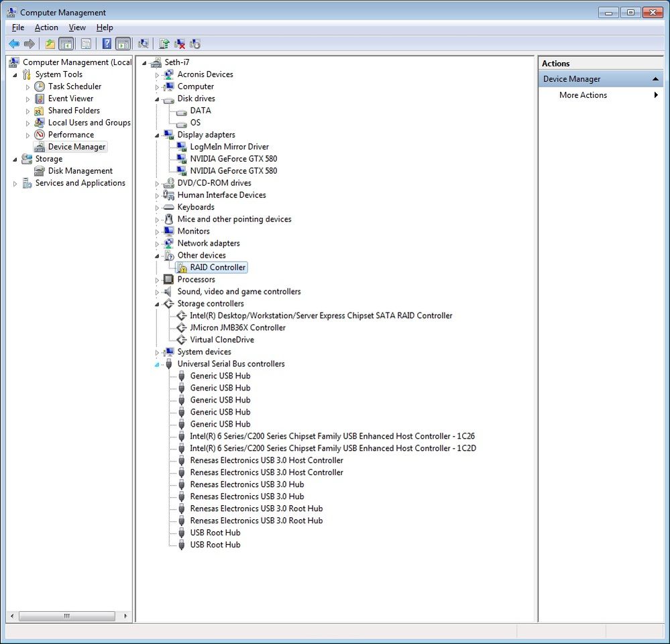The width and height of the screenshot is (670, 644).
Task: Select JMicron JMB36X Controller
Action: point(237,328)
